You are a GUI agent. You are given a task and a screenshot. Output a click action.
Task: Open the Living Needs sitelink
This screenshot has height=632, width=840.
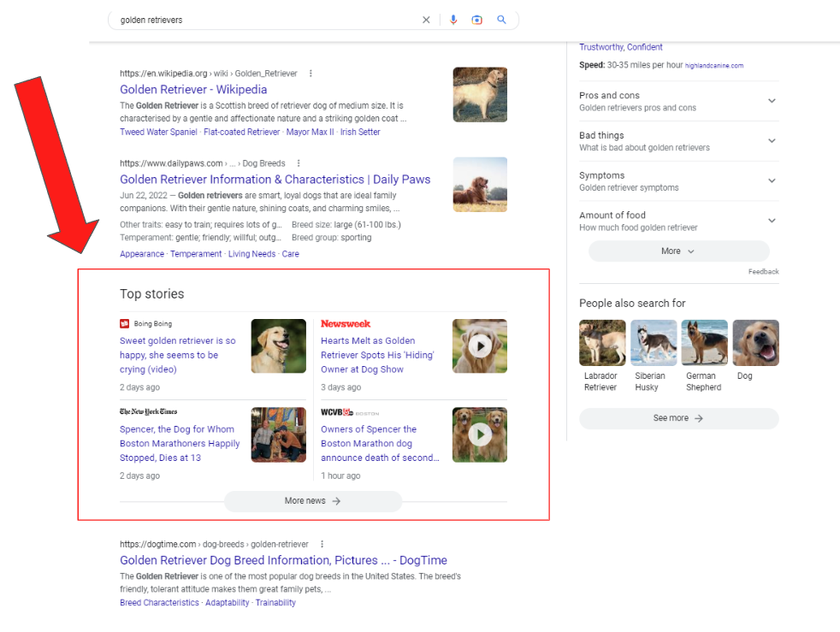tap(251, 254)
